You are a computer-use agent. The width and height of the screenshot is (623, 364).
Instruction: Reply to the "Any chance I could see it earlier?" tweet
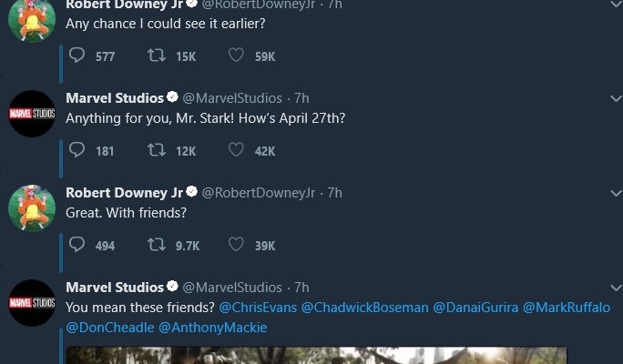pos(78,56)
